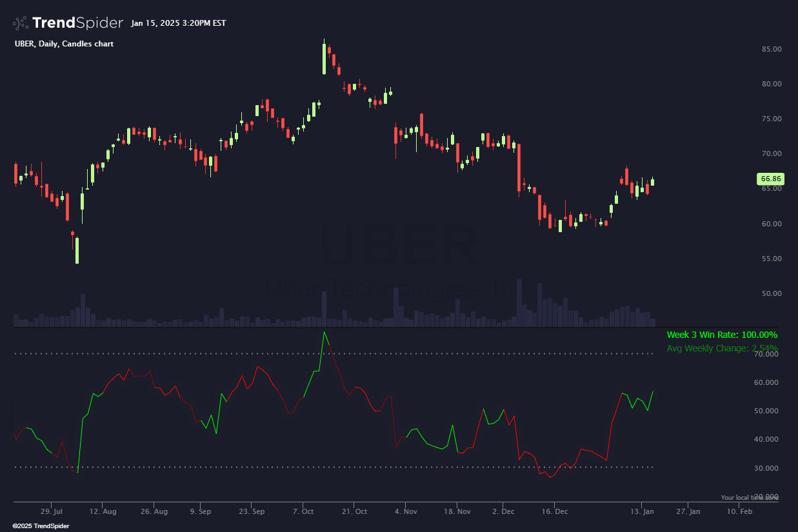
Task: Click the 4. Nov date axis label
Action: pyautogui.click(x=406, y=511)
